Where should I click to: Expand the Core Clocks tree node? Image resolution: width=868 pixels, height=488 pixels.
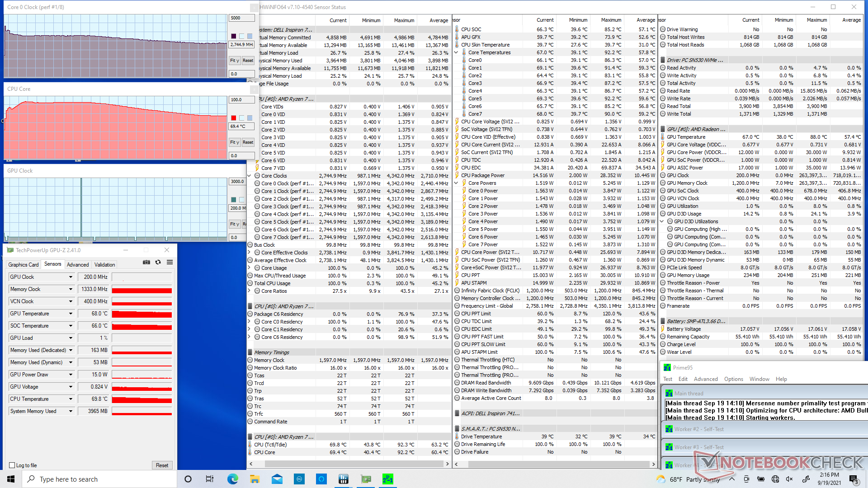pos(249,176)
